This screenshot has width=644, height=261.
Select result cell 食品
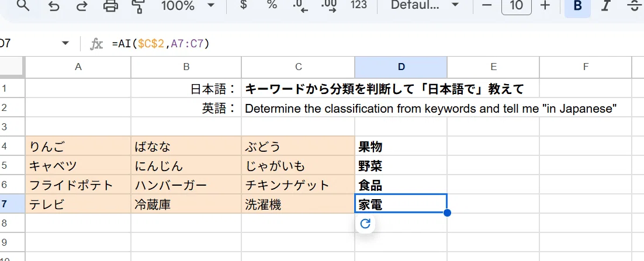click(x=401, y=185)
